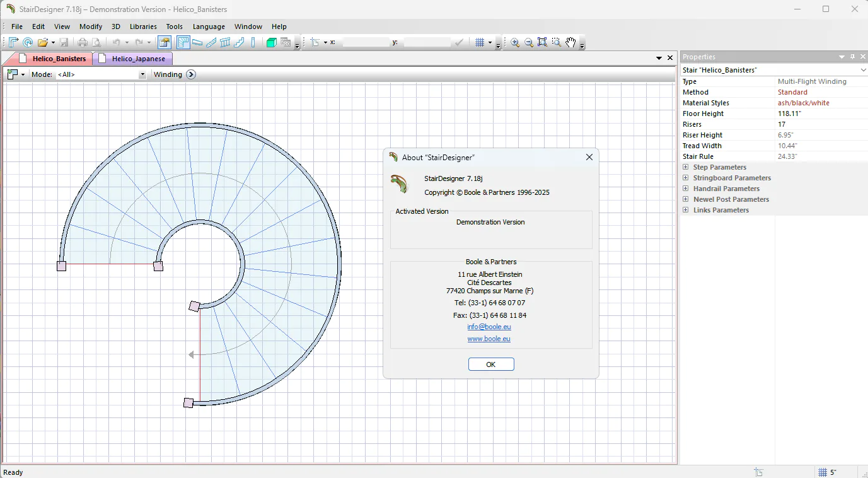Click the zoom in magnifier icon
This screenshot has width=868, height=478.
[x=515, y=42]
